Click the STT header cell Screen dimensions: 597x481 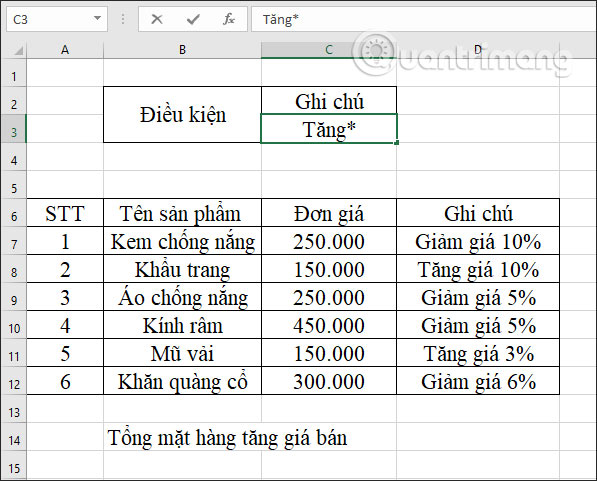tap(65, 213)
